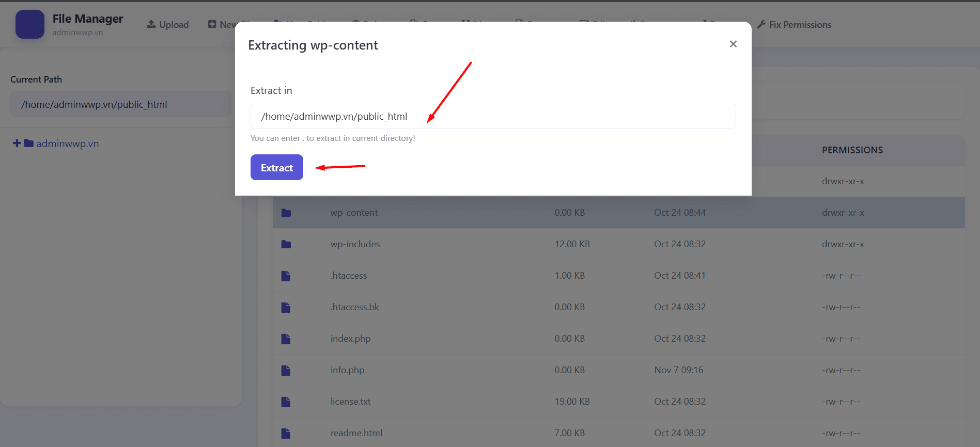This screenshot has height=447, width=980.
Task: Click the PERMISSIONS column header
Action: pyautogui.click(x=852, y=150)
